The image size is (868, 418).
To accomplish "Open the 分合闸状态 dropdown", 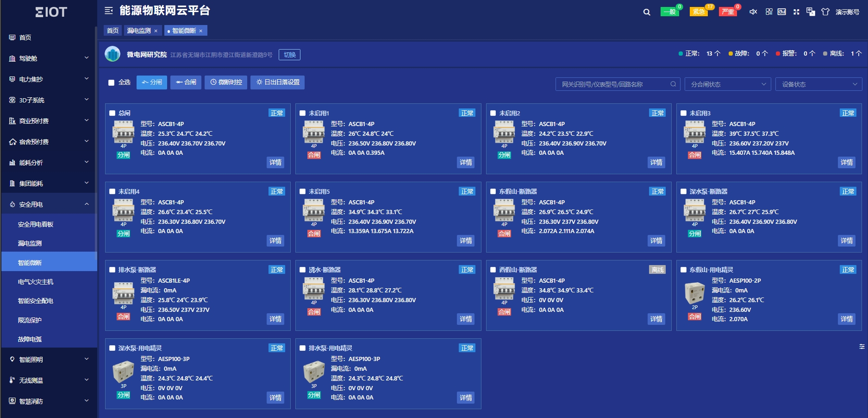I will coord(727,84).
